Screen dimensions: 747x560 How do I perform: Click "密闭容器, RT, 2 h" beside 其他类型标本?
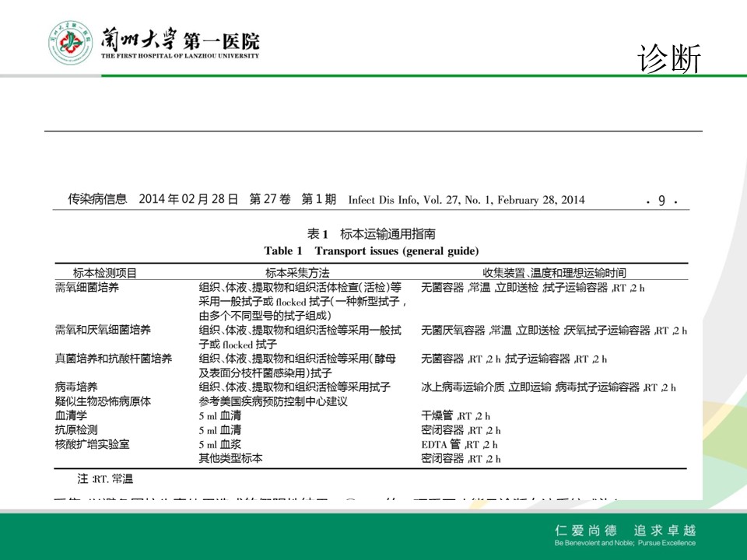point(461,459)
